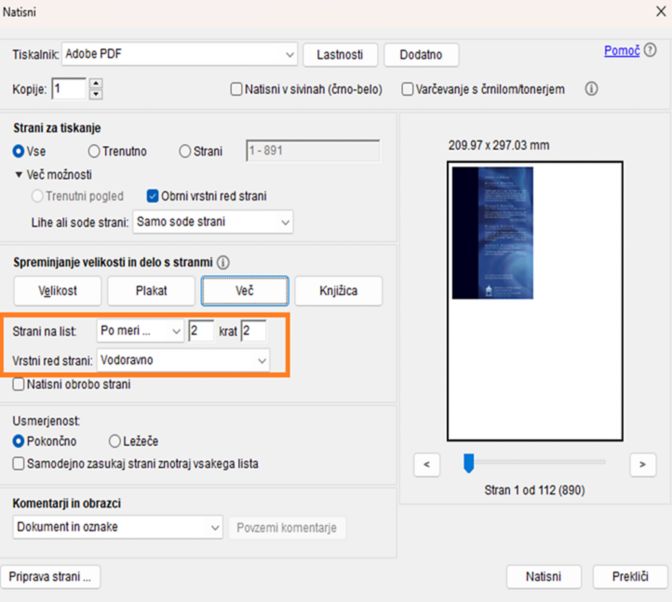Click Prekliči to cancel printing
Image resolution: width=672 pixels, height=602 pixels.
(x=630, y=577)
